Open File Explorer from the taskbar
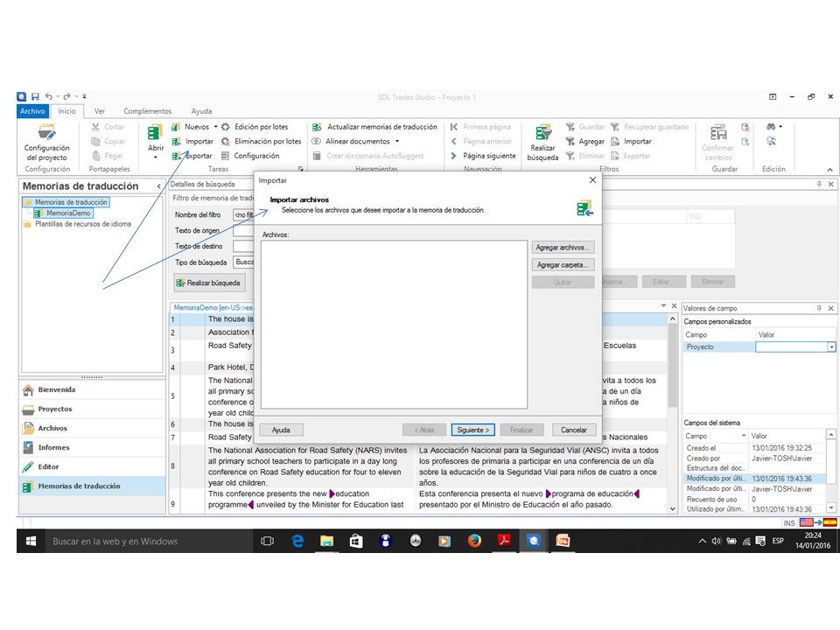Viewport: 840px width, 630px height. (x=326, y=541)
